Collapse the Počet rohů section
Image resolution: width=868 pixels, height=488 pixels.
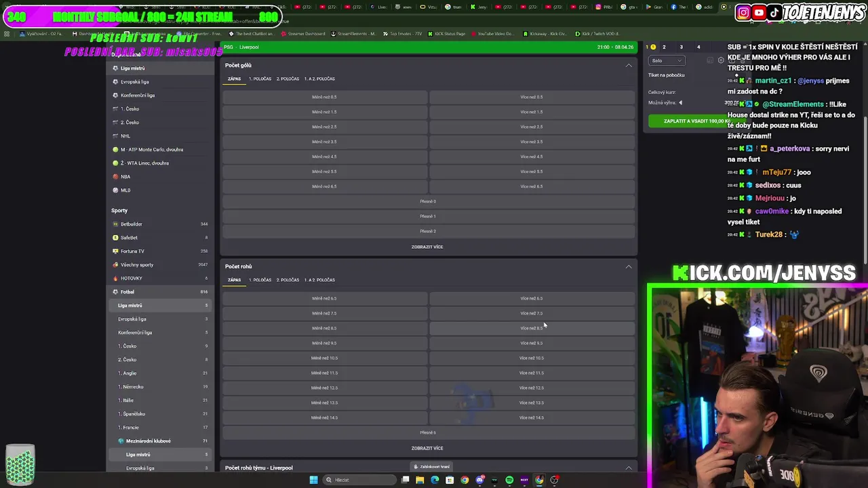[629, 266]
